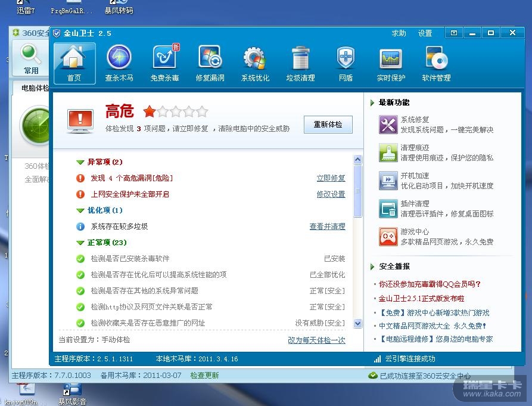Select 检测是否存在其他的系统异常问题 row

(x=211, y=291)
